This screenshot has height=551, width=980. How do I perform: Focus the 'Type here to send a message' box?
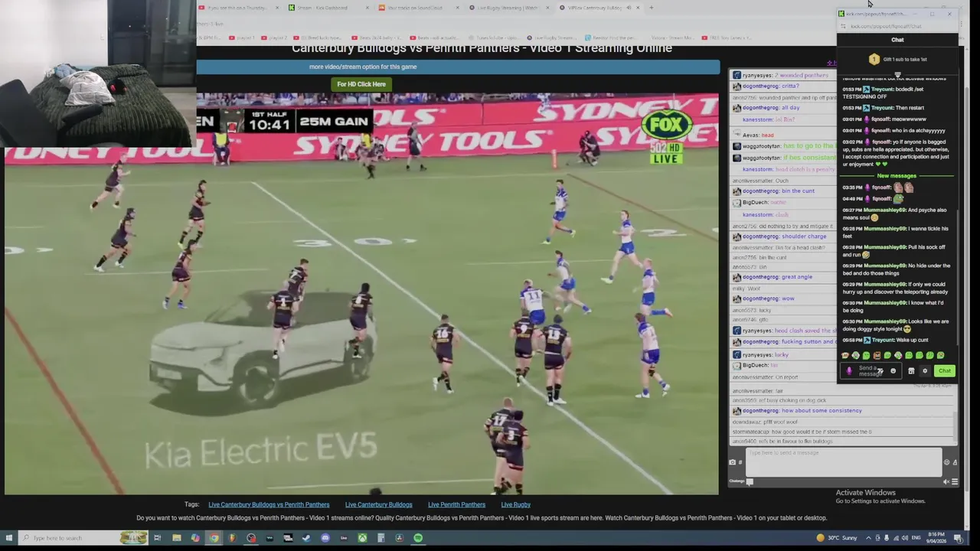click(844, 462)
